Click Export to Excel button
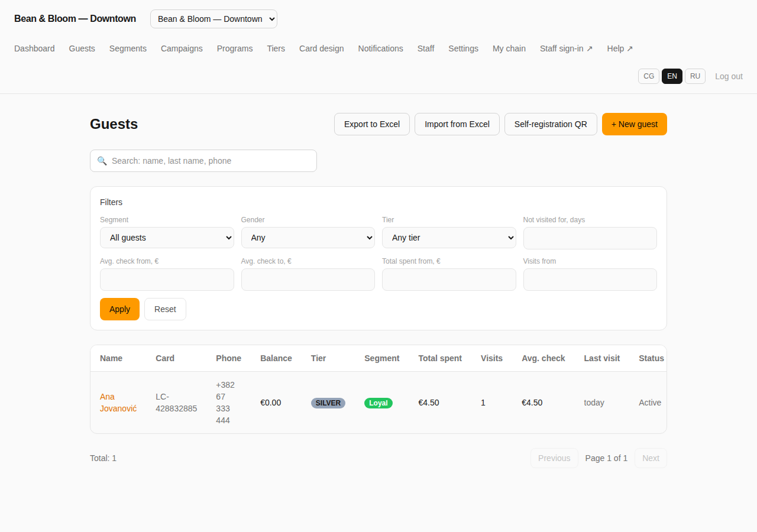 372,124
